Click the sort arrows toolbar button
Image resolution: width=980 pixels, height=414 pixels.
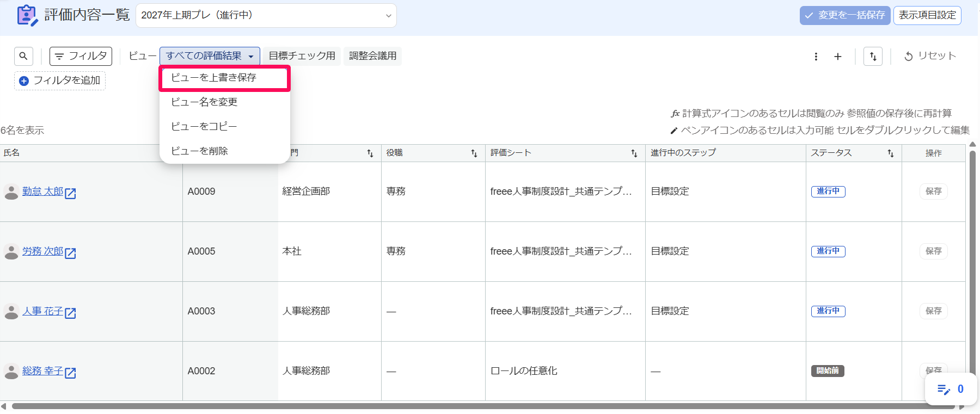point(873,57)
